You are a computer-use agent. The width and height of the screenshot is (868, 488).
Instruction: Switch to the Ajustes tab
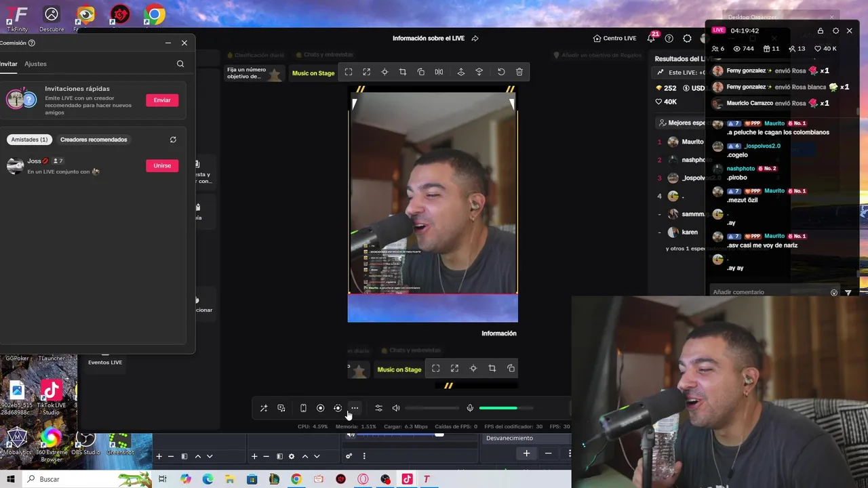click(35, 64)
